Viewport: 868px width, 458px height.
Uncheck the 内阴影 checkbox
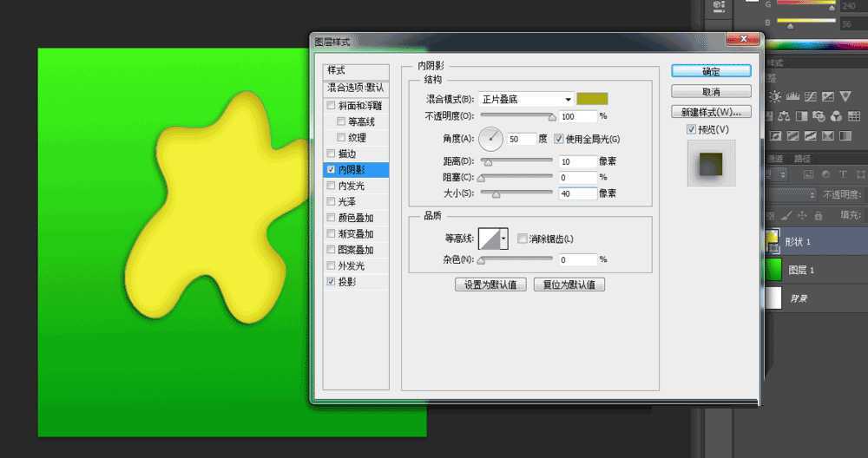(331, 169)
